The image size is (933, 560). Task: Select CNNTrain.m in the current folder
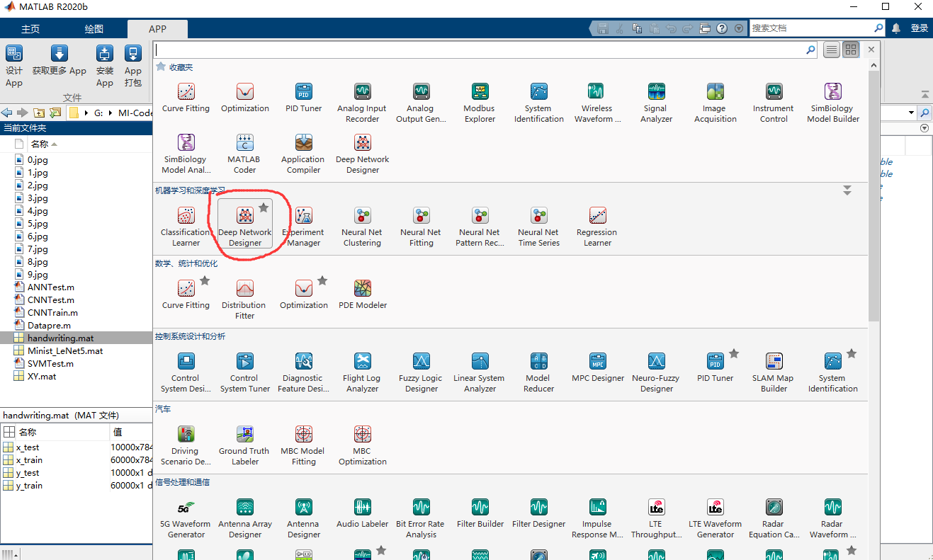click(x=52, y=312)
